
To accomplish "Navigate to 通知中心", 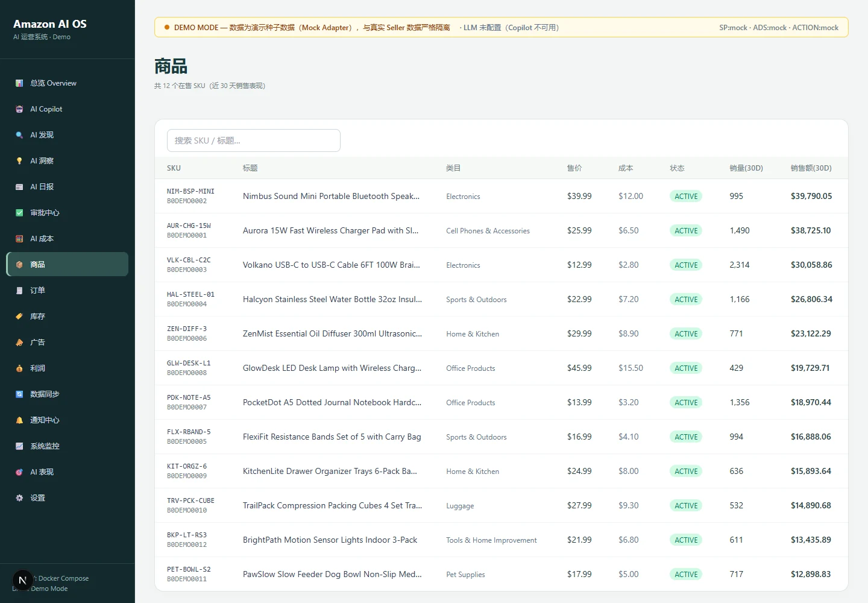I will pos(68,420).
